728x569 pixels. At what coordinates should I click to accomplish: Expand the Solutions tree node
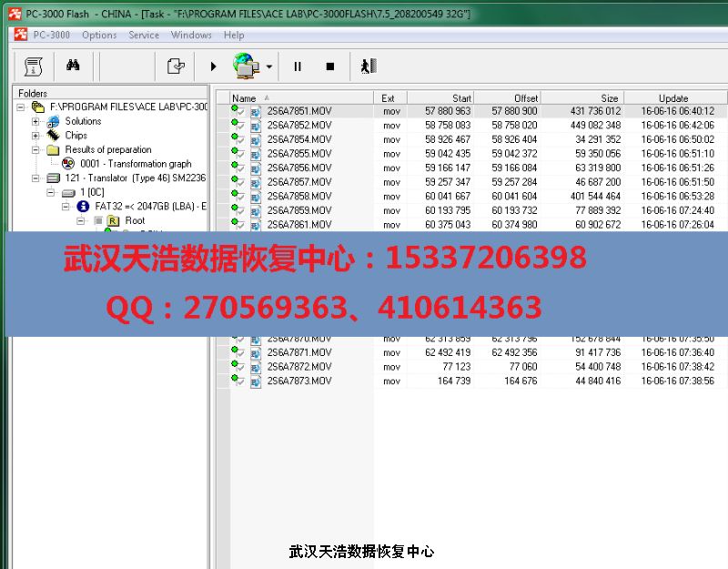[36, 121]
